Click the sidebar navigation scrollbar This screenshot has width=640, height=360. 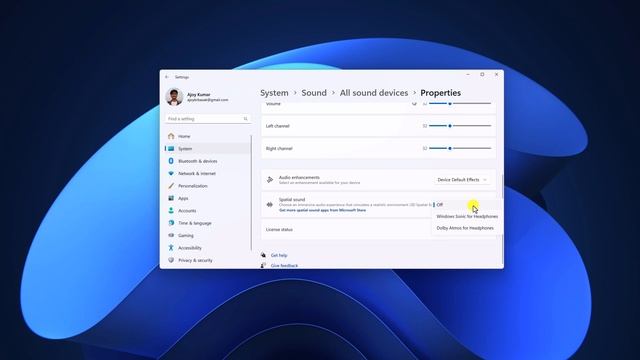point(251,192)
